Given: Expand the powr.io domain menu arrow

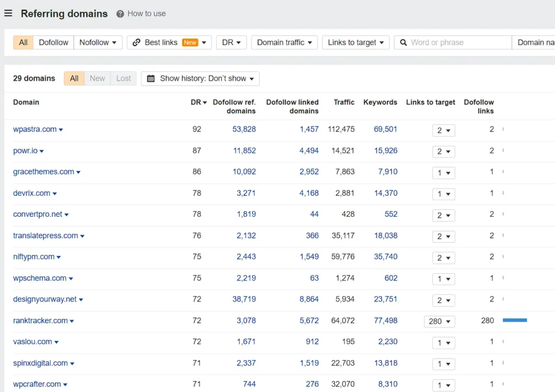Looking at the screenshot, I should tap(42, 151).
